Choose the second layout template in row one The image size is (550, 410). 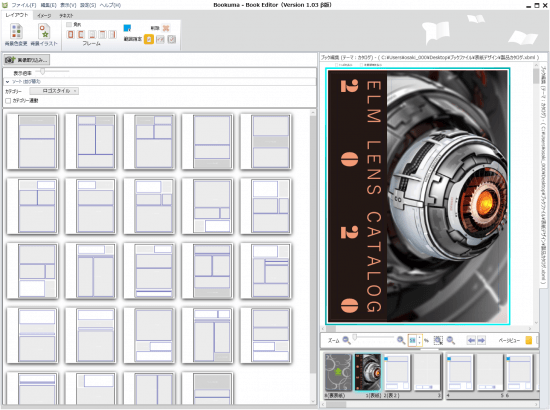[91, 141]
